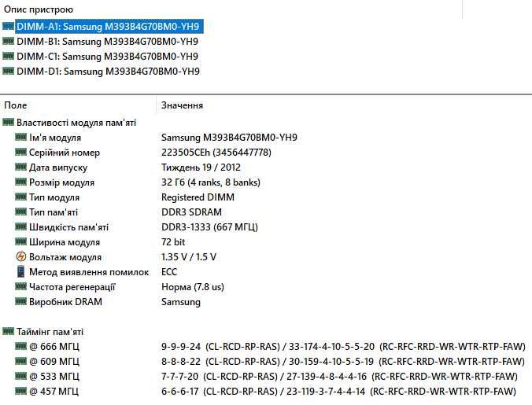Viewport: 532px width, 405px height.
Task: Select the Частота регенерації field label
Action: coord(72,287)
